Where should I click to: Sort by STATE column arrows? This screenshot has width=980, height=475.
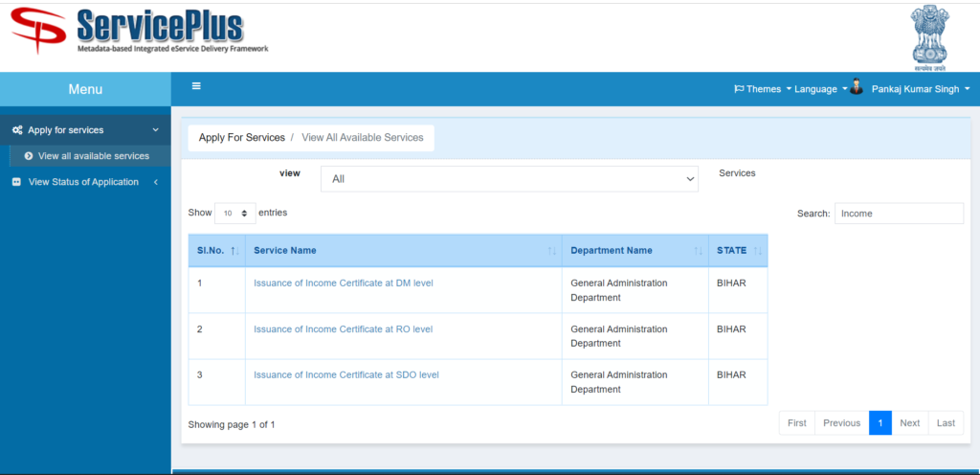coord(758,251)
